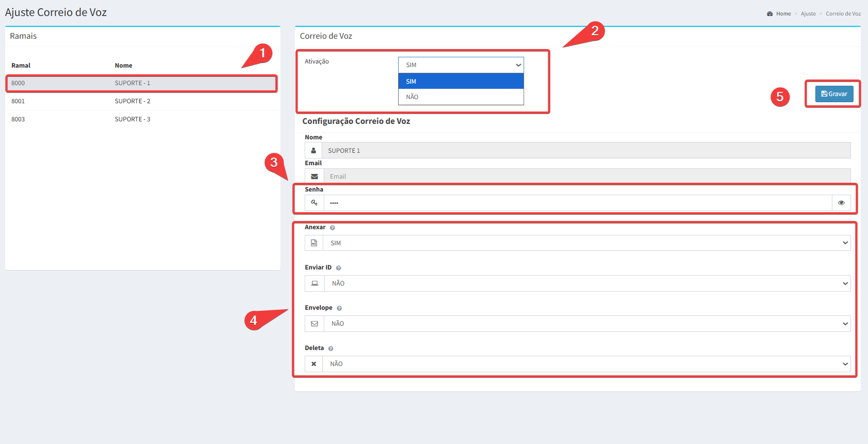Image resolution: width=868 pixels, height=444 pixels.
Task: Choose SIM in the Ativação list
Action: pos(461,82)
